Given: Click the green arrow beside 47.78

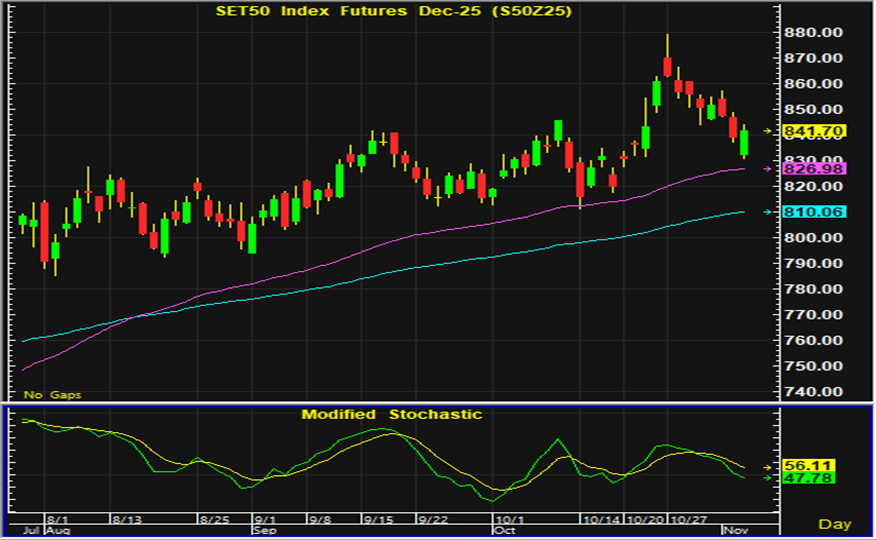Looking at the screenshot, I should [768, 479].
